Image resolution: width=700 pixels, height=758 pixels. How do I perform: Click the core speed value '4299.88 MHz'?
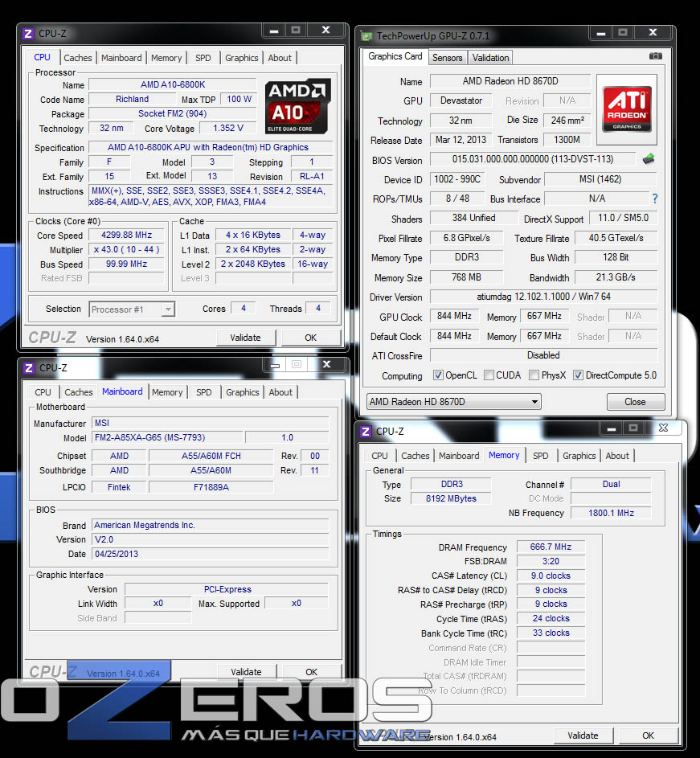point(126,235)
